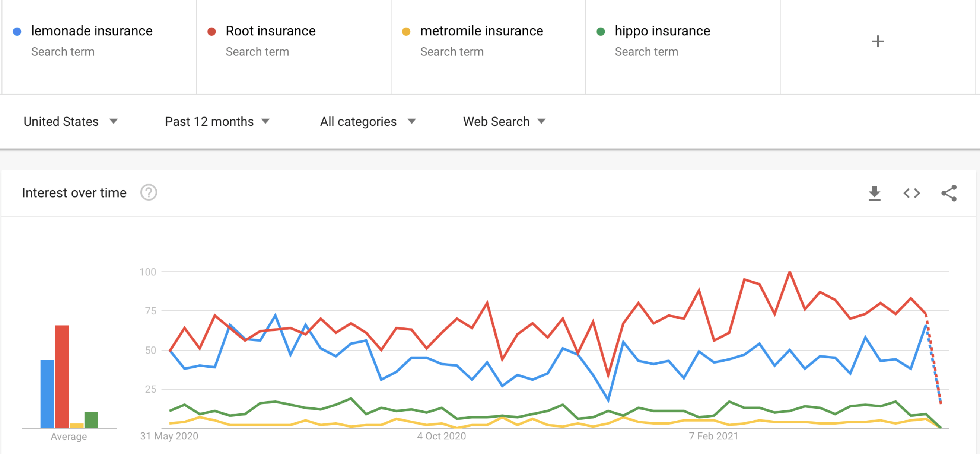This screenshot has width=980, height=454.
Task: Open the embed code icon
Action: pos(911,193)
